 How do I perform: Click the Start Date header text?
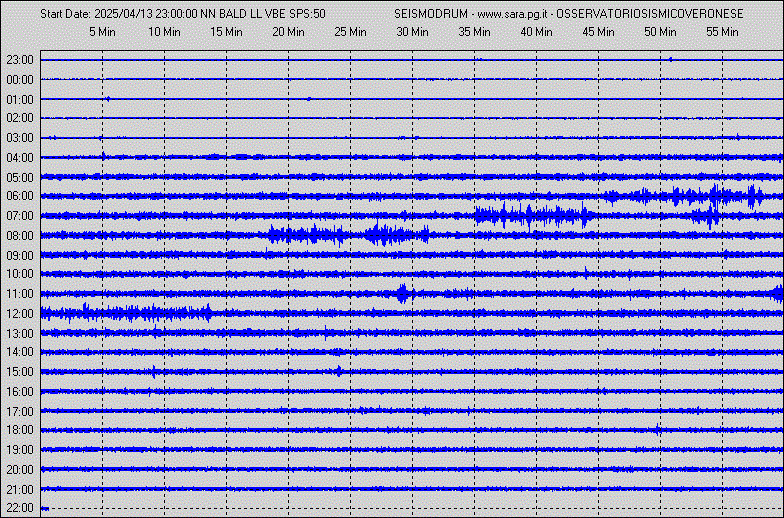pyautogui.click(x=183, y=14)
